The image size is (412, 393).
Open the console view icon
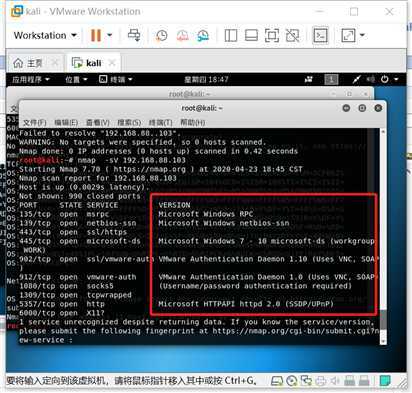[321, 35]
